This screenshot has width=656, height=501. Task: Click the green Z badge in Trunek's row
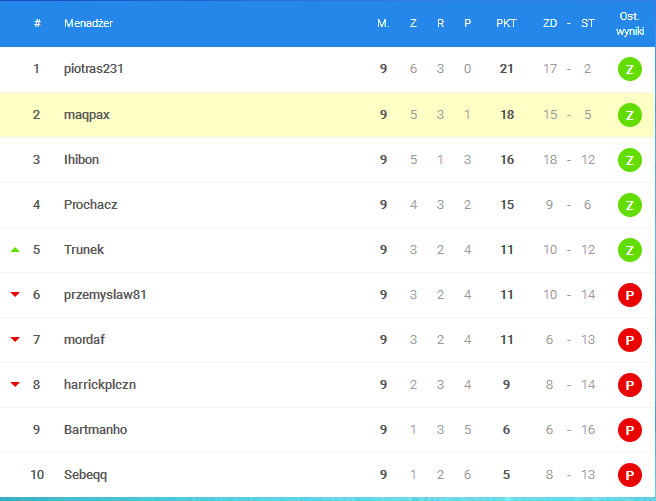click(629, 250)
